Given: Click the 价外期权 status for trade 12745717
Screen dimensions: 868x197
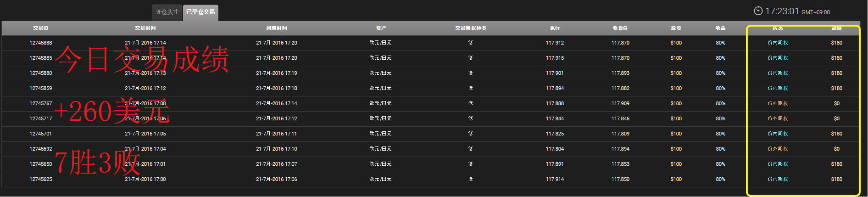Looking at the screenshot, I should coord(778,118).
